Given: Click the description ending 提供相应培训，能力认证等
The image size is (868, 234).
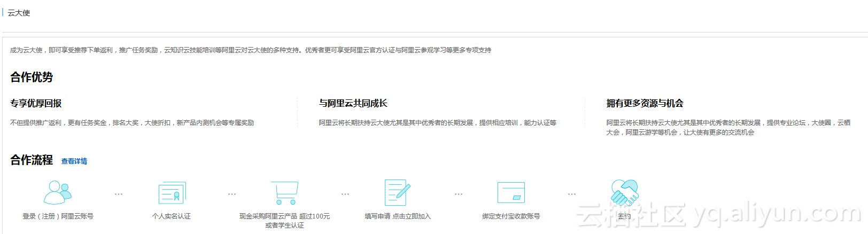Looking at the screenshot, I should (x=438, y=123).
